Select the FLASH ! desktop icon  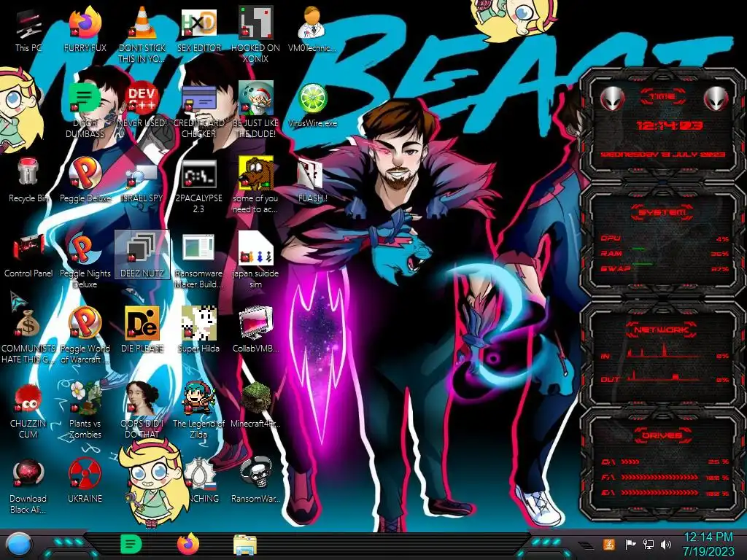pyautogui.click(x=312, y=180)
